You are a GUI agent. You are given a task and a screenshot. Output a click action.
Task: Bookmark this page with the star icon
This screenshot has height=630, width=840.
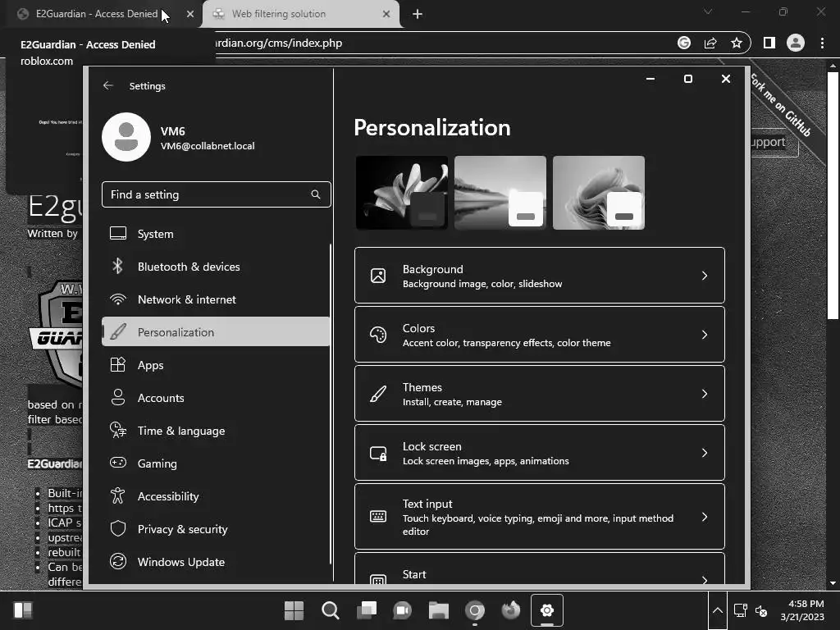[x=737, y=43]
